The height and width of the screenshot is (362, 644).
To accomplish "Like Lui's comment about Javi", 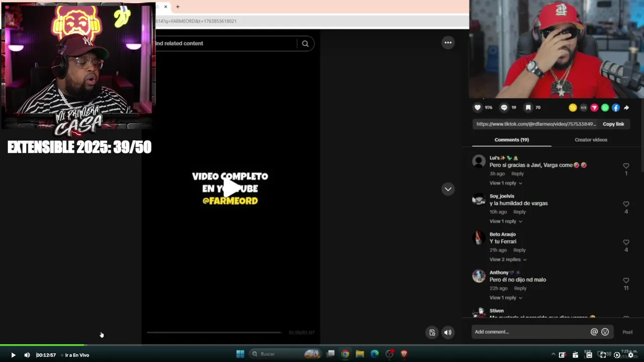I will click(626, 166).
